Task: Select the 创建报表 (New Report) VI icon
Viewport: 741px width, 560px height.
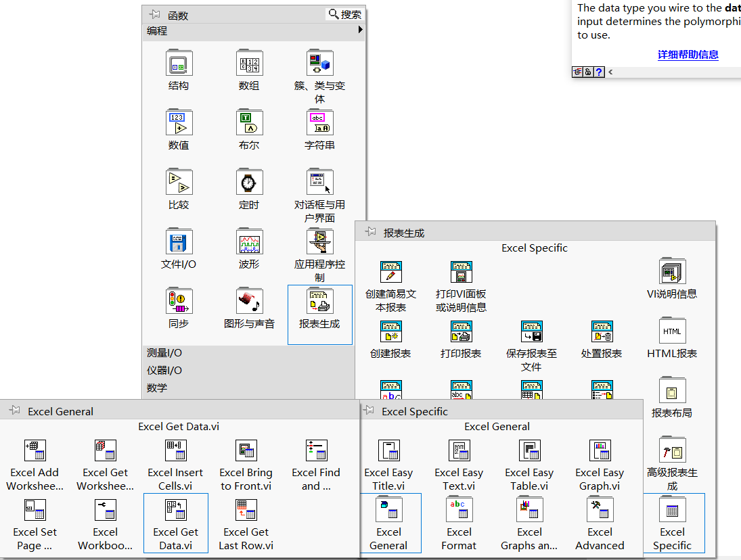Action: coord(391,331)
